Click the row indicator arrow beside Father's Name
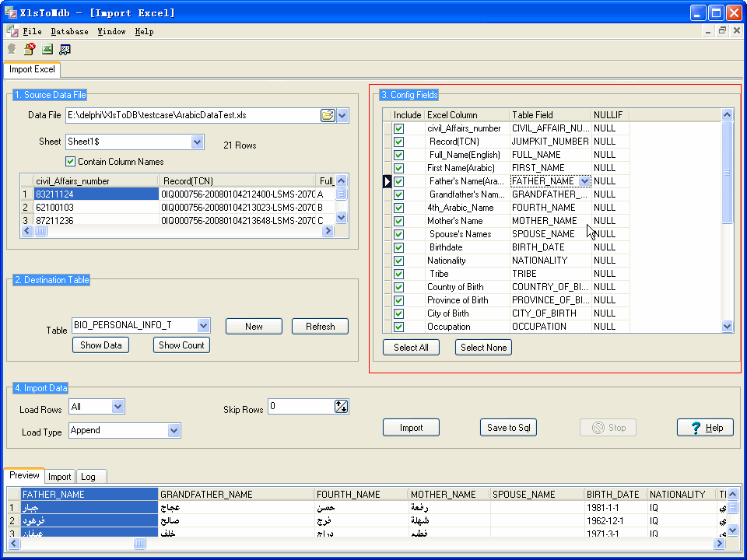The image size is (747, 560). point(388,181)
